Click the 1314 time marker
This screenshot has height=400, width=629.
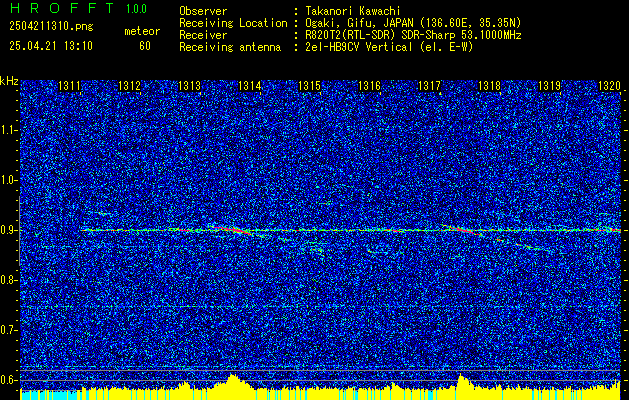pos(250,85)
